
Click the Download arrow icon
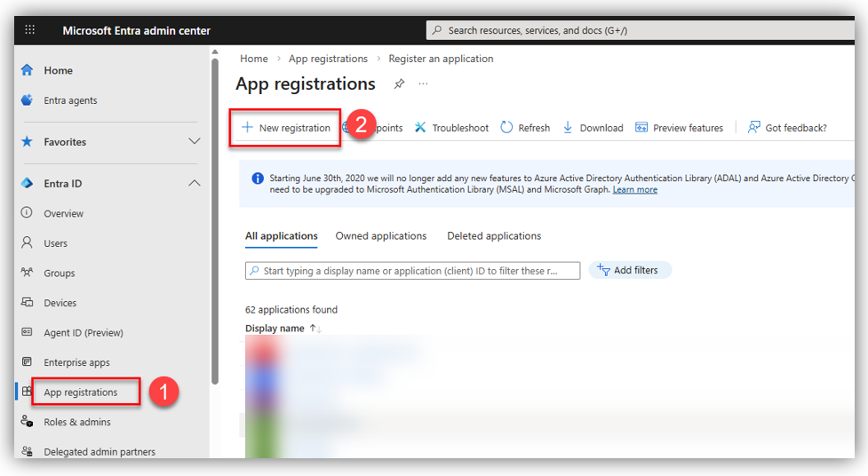568,127
